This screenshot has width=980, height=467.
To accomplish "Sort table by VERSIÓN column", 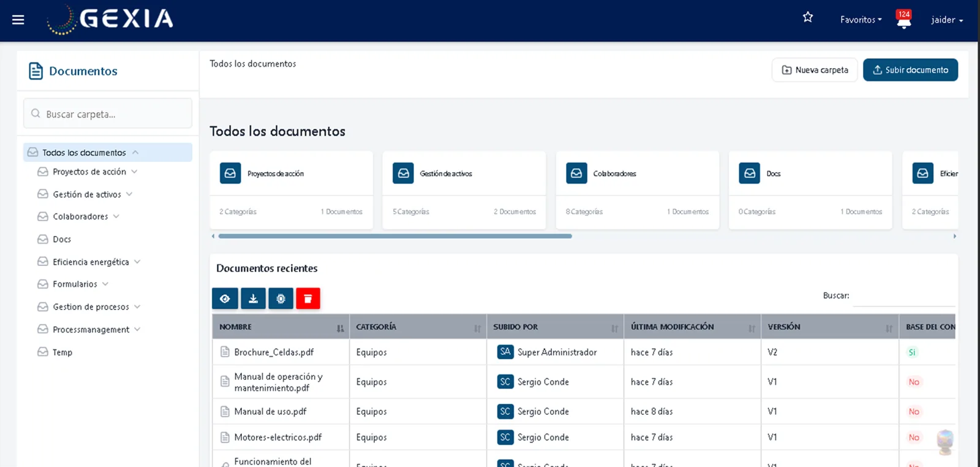I will point(829,327).
